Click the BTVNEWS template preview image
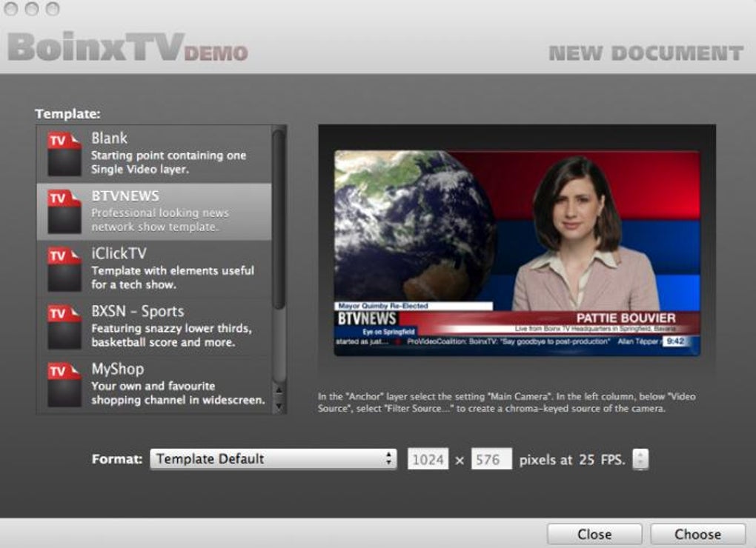This screenshot has width=756, height=548. click(x=517, y=253)
